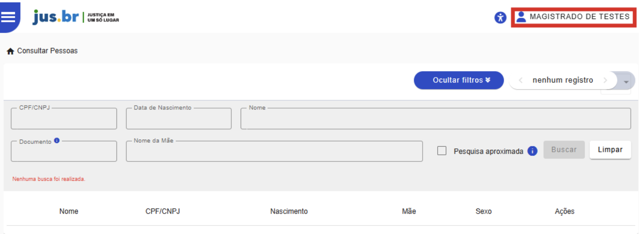Click the Documento info icon
This screenshot has width=644, height=234.
pyautogui.click(x=57, y=141)
